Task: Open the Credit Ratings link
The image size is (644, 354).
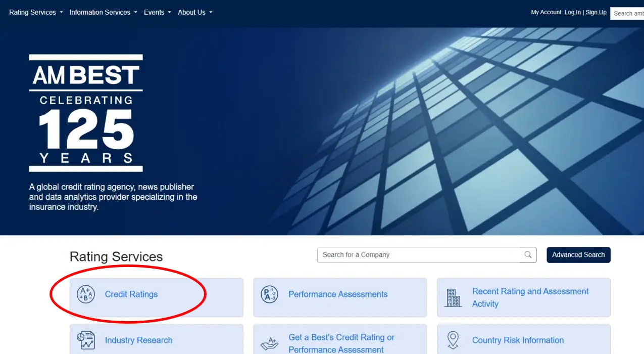Action: 131,294
